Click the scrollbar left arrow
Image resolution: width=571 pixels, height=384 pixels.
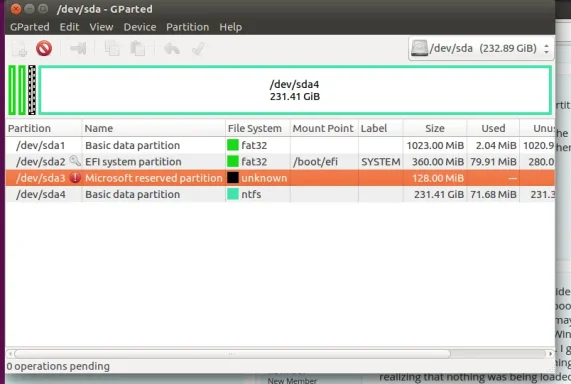[10, 354]
